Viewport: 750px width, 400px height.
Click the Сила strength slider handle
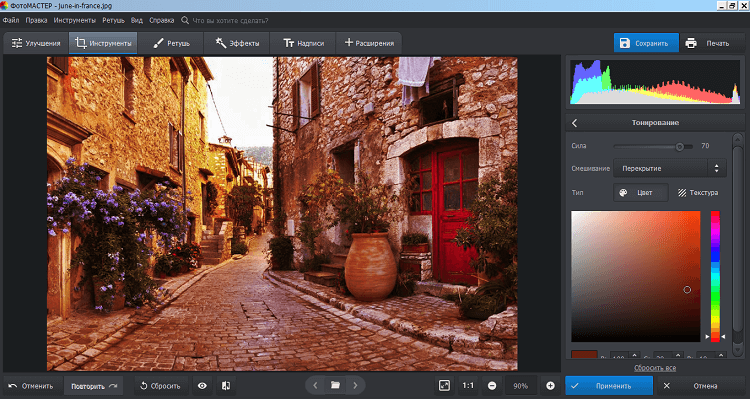point(680,146)
